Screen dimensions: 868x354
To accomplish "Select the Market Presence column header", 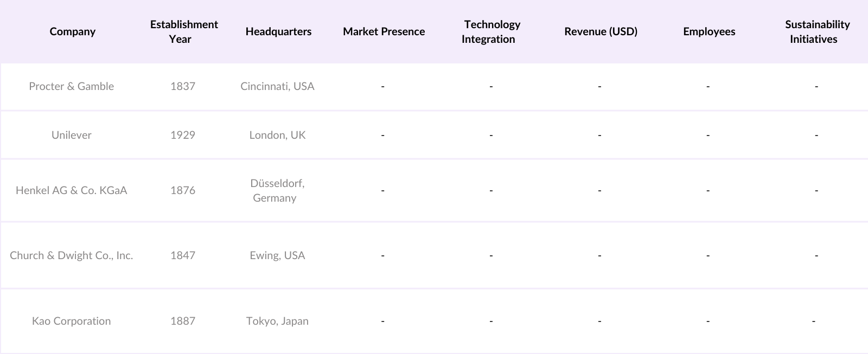I will click(x=384, y=31).
